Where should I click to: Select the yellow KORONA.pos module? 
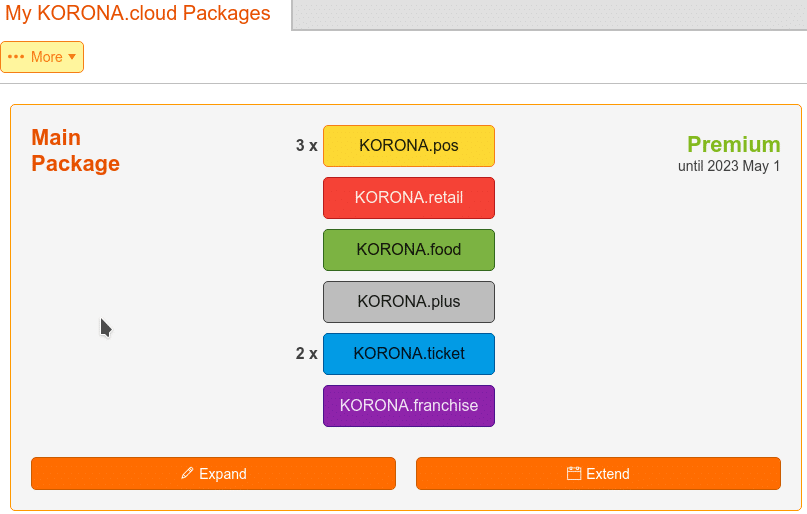point(409,146)
